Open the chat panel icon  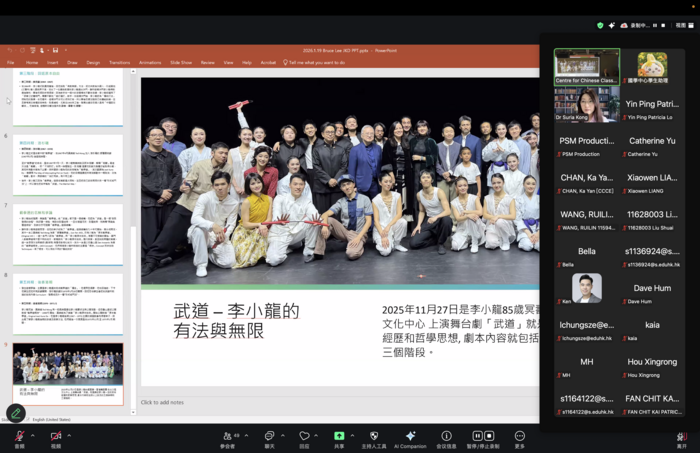click(269, 436)
